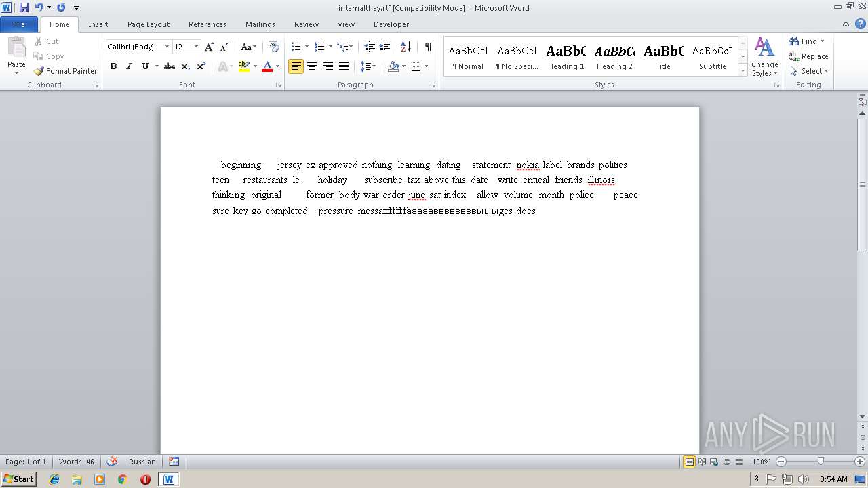Switch to the Insert tab
Image resolution: width=868 pixels, height=488 pixels.
coord(98,24)
